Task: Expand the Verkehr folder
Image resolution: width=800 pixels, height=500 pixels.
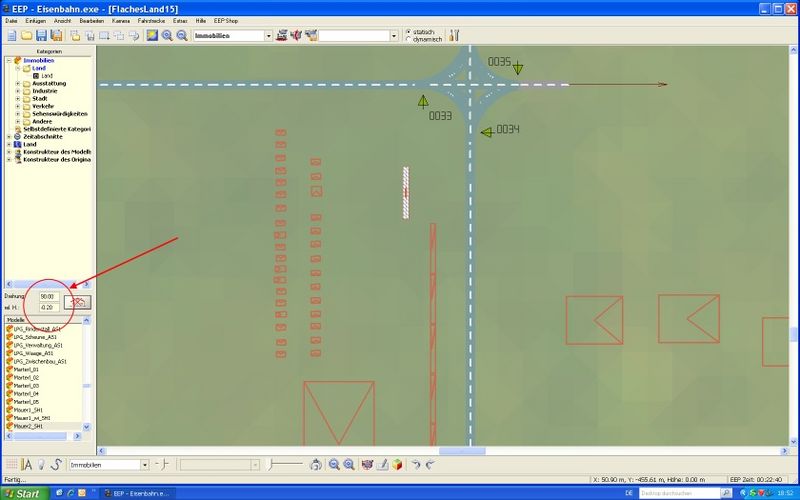Action: (x=18, y=107)
